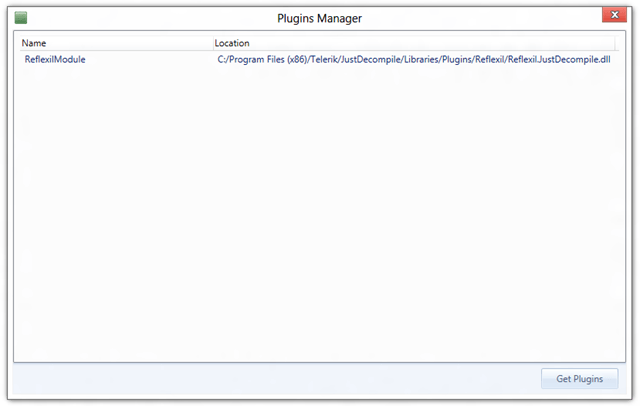Screen dimensions: 640x406
Task: Click the title bar left of Plugins Manager
Action: [151, 18]
